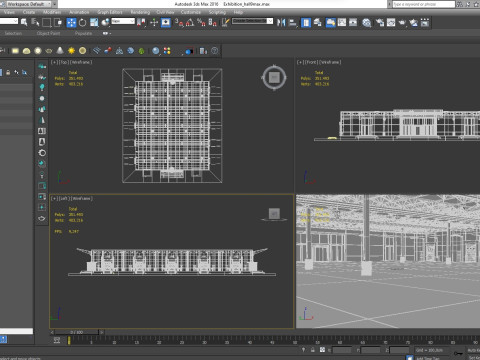Click the Align tool
The width and height of the screenshot is (480, 360).
click(x=293, y=22)
